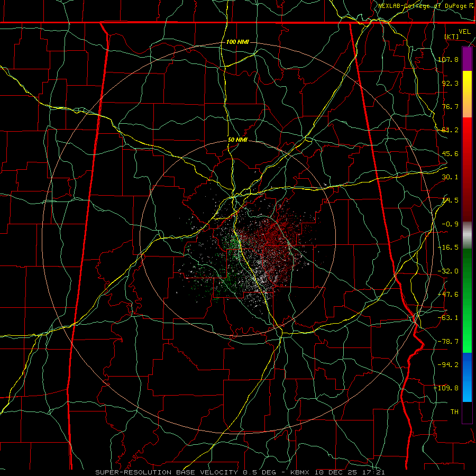This screenshot has width=476, height=476.
Task: Click the TH threshold label
Action: point(454,412)
